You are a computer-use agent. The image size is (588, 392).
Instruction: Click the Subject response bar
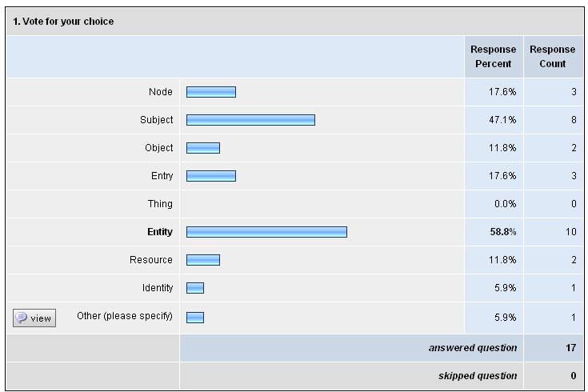[x=250, y=120]
